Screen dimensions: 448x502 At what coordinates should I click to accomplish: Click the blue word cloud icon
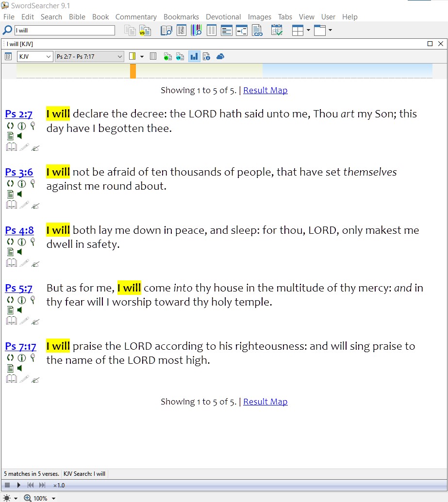(220, 57)
